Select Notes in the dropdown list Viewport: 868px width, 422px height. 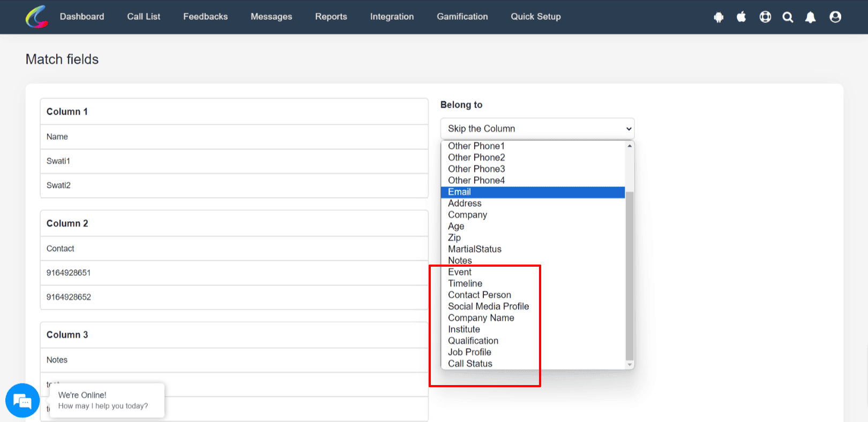coord(533,261)
